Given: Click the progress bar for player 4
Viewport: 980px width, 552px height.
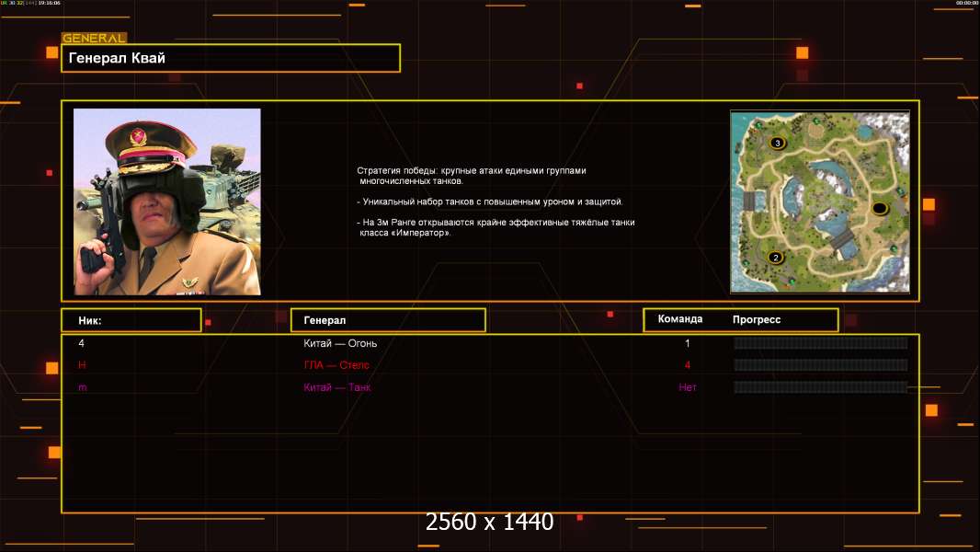Looking at the screenshot, I should click(820, 343).
